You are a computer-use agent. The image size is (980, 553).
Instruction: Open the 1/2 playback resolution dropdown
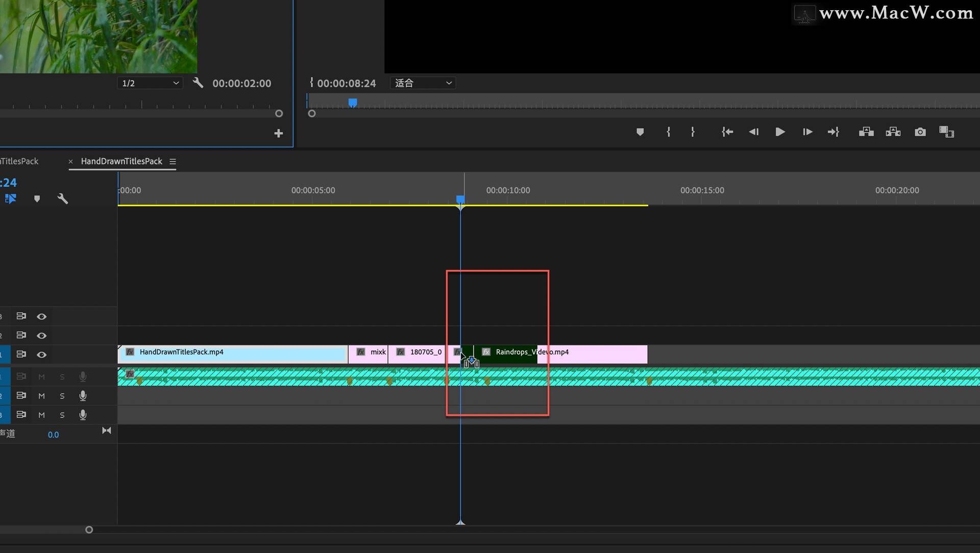(x=150, y=83)
